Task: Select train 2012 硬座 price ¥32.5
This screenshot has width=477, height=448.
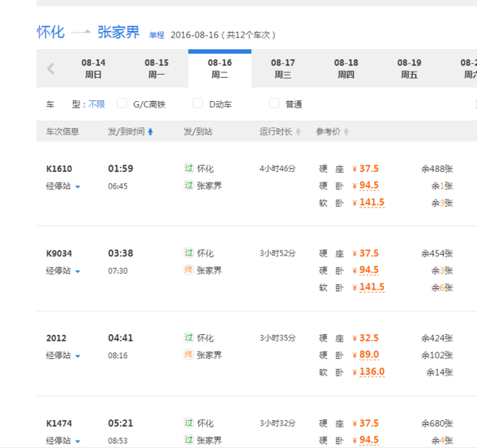Action: 366,337
